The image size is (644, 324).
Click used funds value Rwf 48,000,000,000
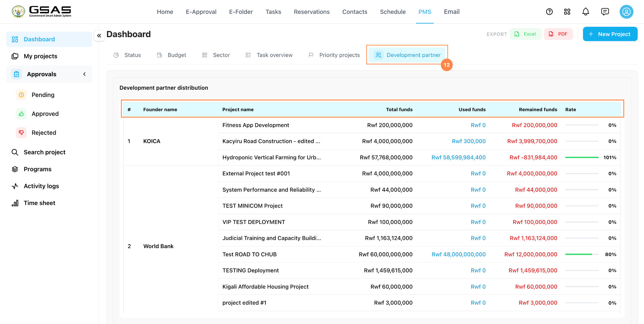(458, 254)
